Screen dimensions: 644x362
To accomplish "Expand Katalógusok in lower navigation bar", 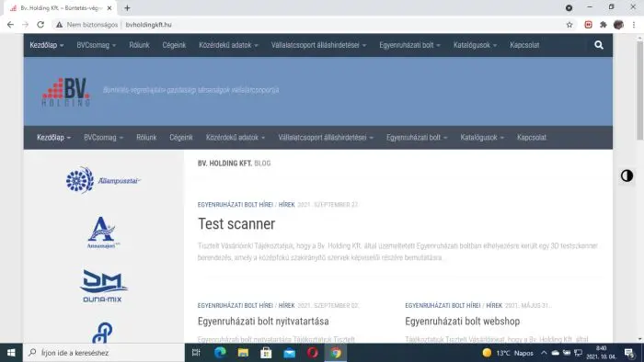I will point(482,137).
